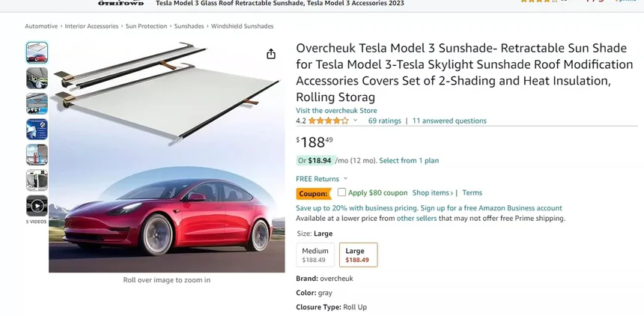Click the share icon above product image
The image size is (644, 316).
[x=271, y=54]
